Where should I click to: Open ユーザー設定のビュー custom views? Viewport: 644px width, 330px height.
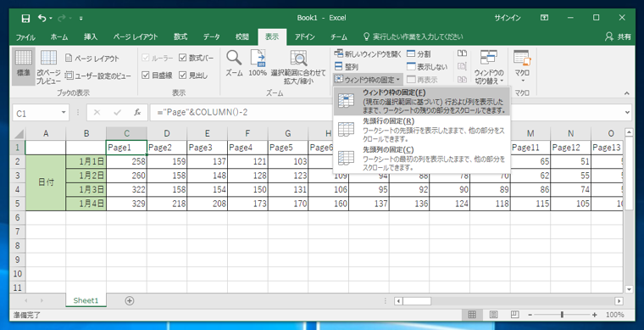(98, 76)
